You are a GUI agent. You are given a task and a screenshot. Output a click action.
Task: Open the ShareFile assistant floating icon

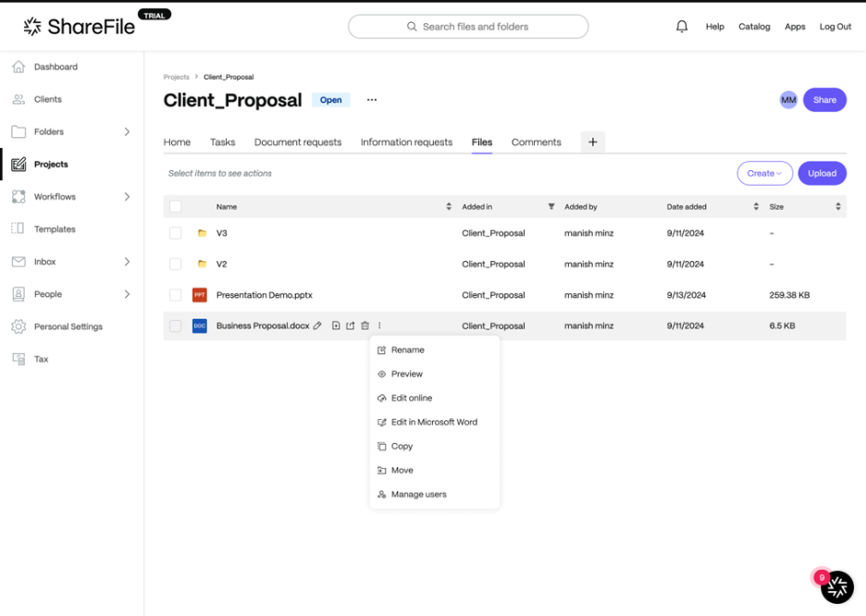(x=836, y=586)
